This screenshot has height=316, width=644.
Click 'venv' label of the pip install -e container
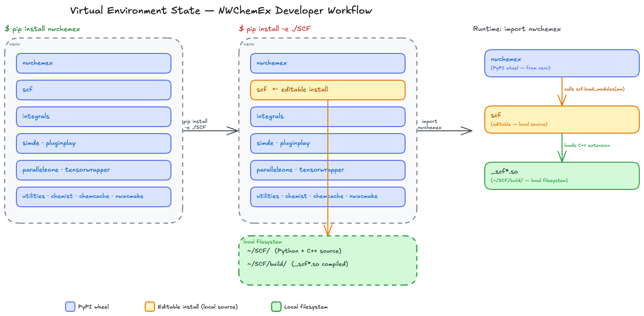pyautogui.click(x=249, y=44)
